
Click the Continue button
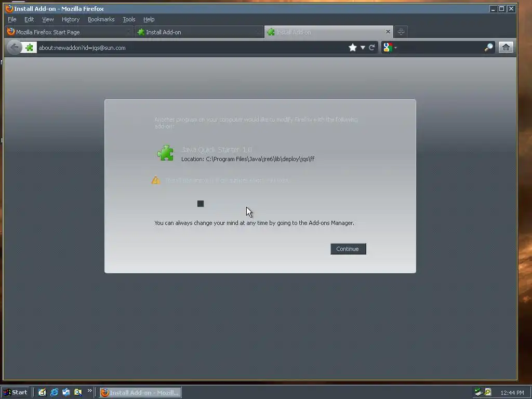tap(348, 249)
